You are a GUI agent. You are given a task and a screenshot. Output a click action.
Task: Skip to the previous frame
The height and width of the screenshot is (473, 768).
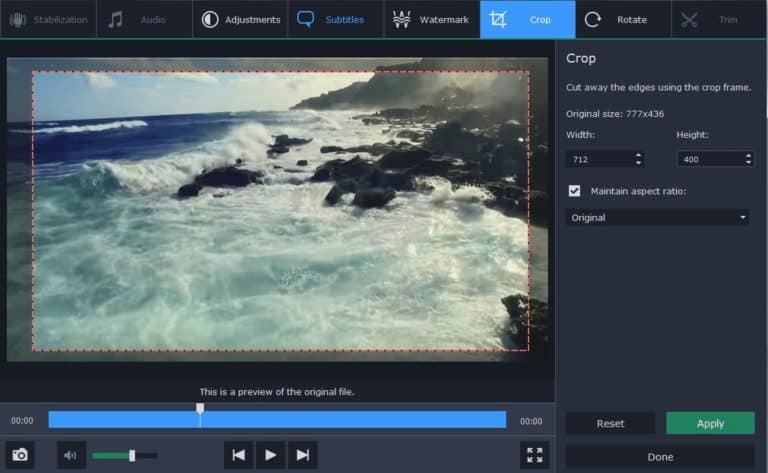[238, 456]
